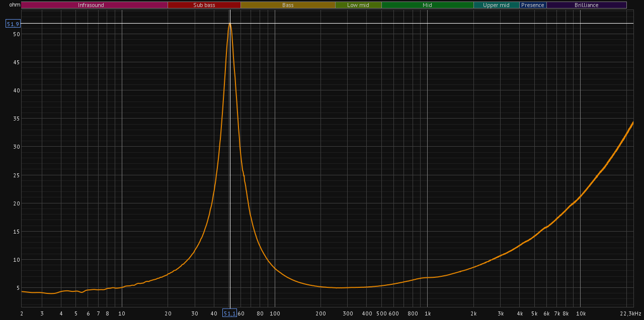Select the Bass frequency band
Image resolution: width=644 pixels, height=320 pixels.
[288, 5]
